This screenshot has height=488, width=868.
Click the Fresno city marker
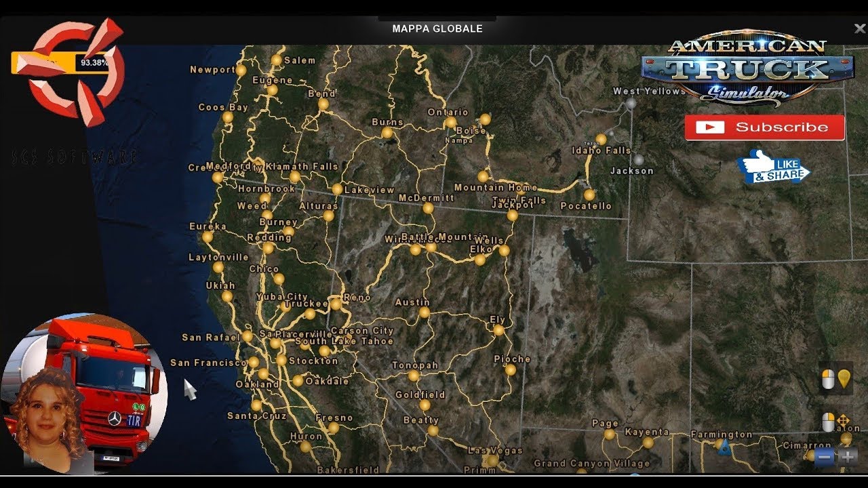pyautogui.click(x=333, y=428)
